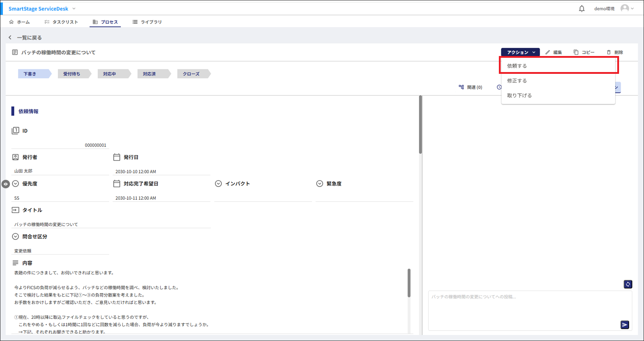Select 修正する from action menu
The width and height of the screenshot is (644, 341).
517,81
